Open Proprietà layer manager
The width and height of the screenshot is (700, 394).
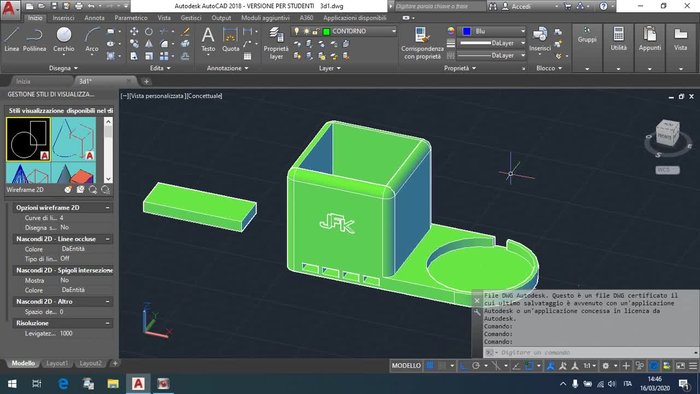coord(276,43)
